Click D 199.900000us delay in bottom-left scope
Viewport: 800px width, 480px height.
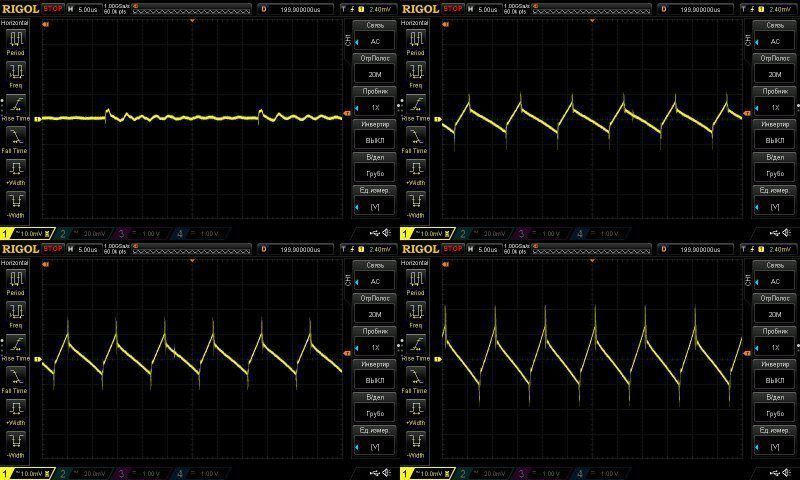(297, 249)
